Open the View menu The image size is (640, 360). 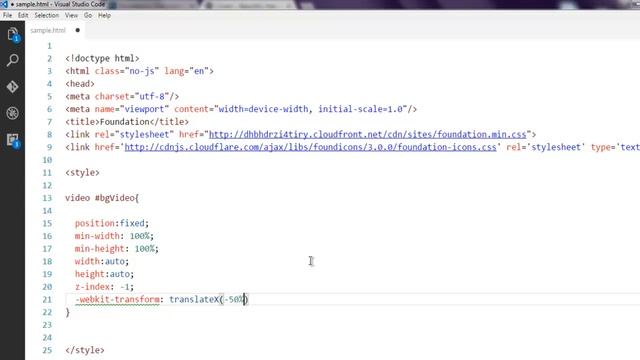click(71, 16)
